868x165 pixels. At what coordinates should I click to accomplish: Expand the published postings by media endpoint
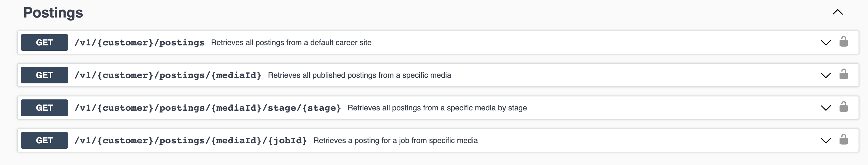826,75
